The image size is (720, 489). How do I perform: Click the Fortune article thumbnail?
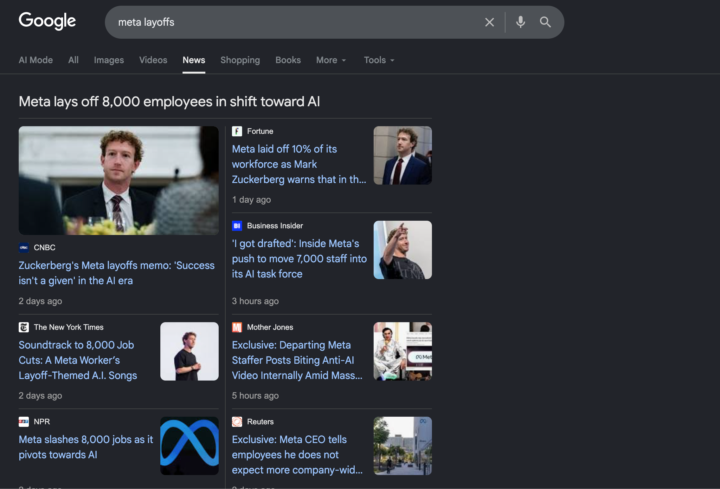point(403,156)
